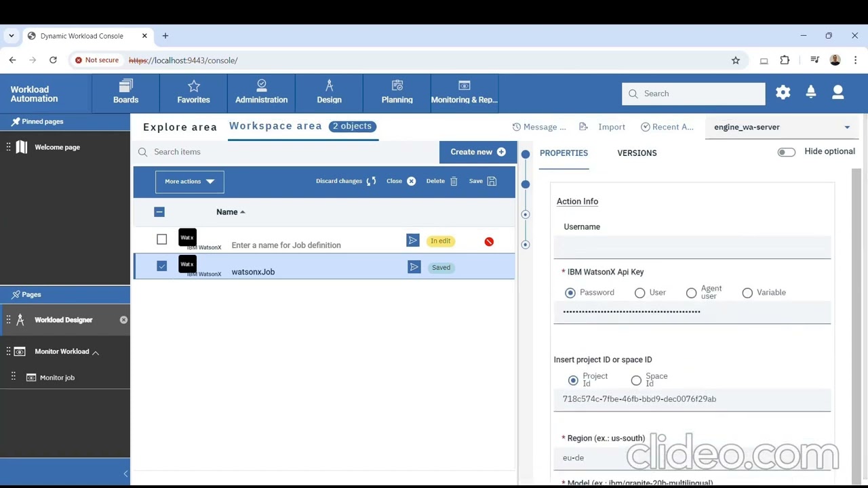Toggle the Hide optional switch
Viewport: 868px width, 488px height.
click(787, 152)
